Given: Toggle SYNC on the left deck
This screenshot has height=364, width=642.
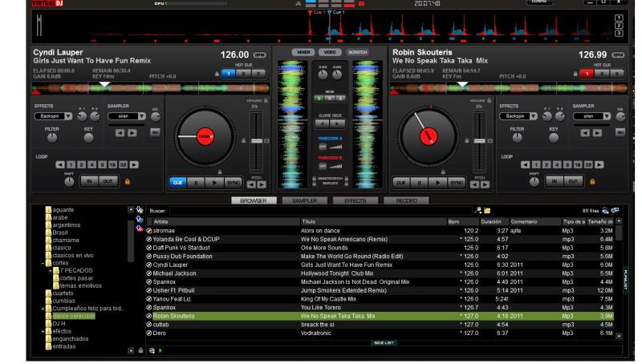Looking at the screenshot, I should (234, 182).
